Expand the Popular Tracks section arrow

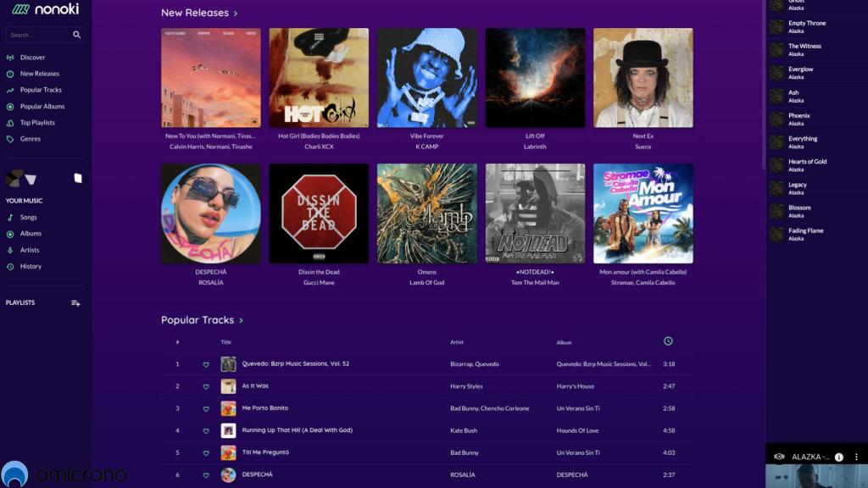pos(241,320)
